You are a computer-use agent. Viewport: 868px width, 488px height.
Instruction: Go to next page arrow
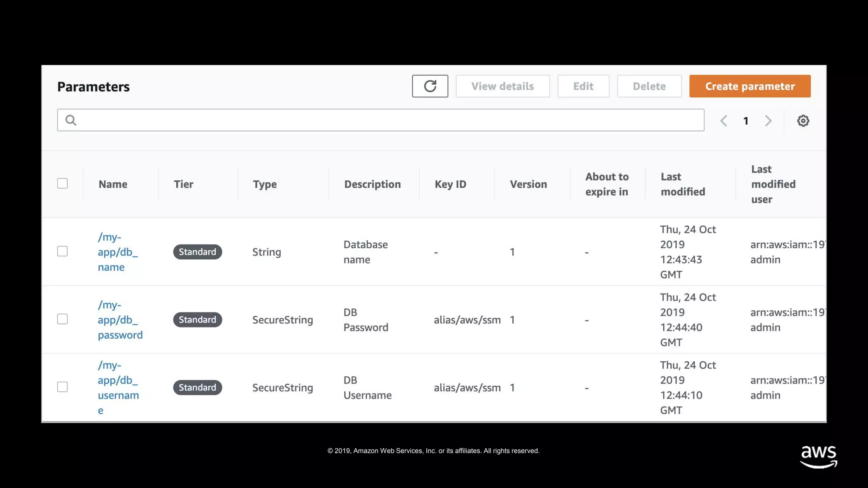(x=768, y=121)
